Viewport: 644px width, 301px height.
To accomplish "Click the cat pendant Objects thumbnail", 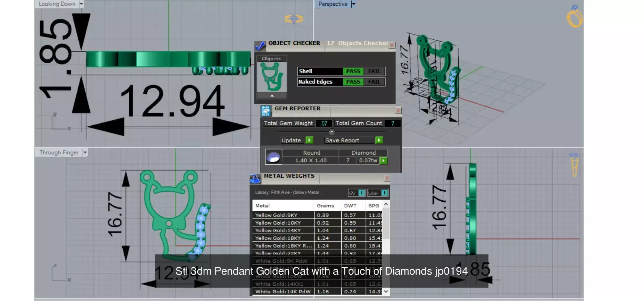I will click(272, 77).
